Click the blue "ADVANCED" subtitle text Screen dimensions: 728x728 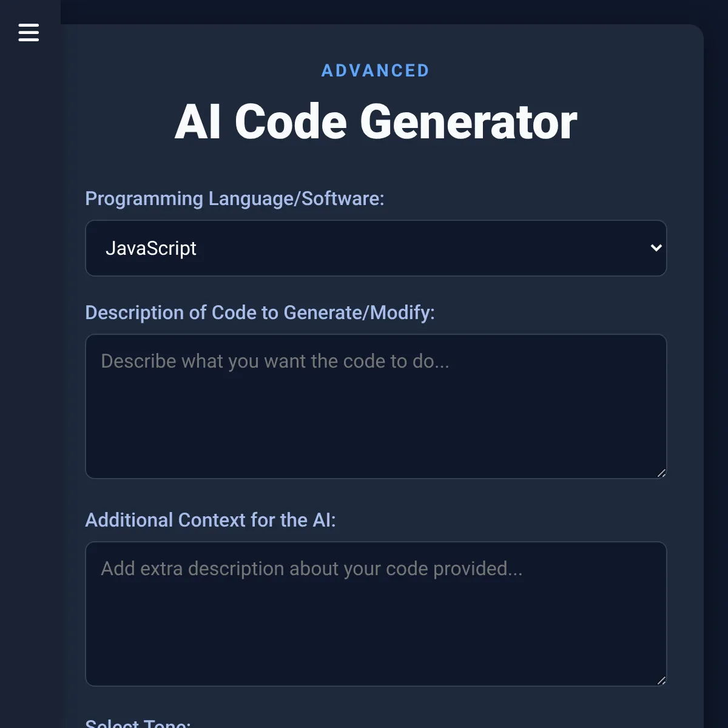376,71
